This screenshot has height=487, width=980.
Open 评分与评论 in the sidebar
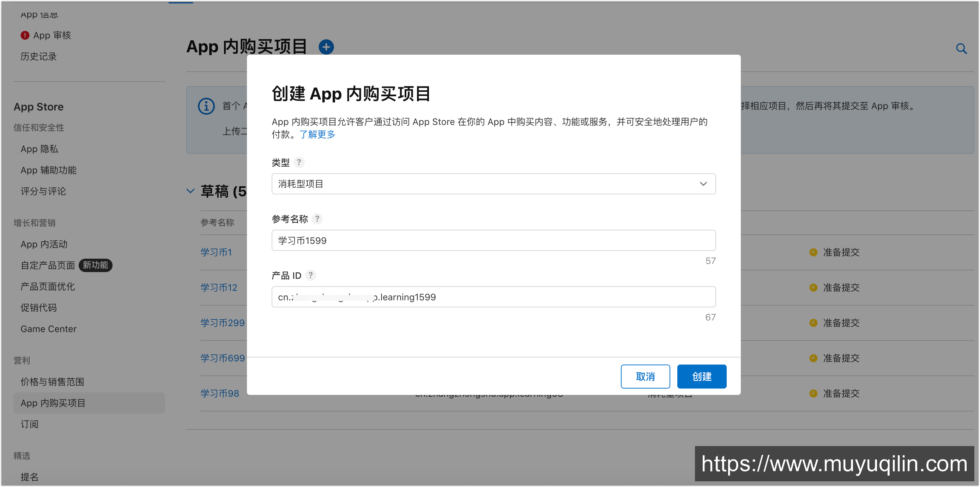[43, 191]
